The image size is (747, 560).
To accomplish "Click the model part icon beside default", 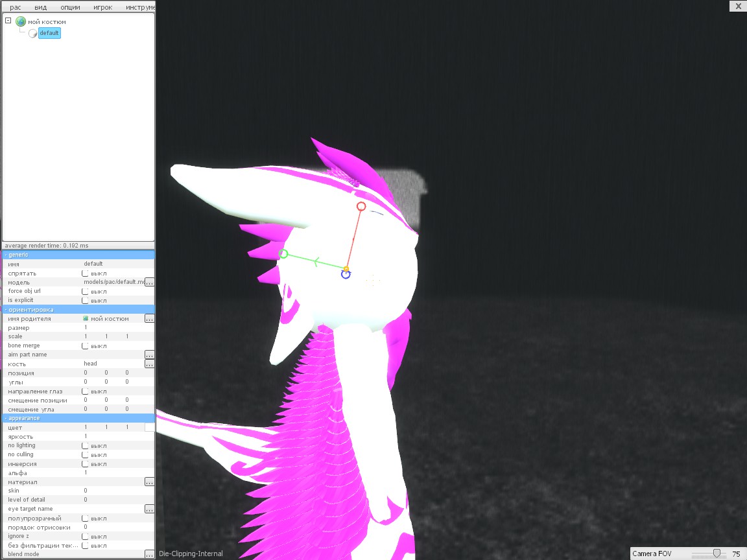I will 33,33.
